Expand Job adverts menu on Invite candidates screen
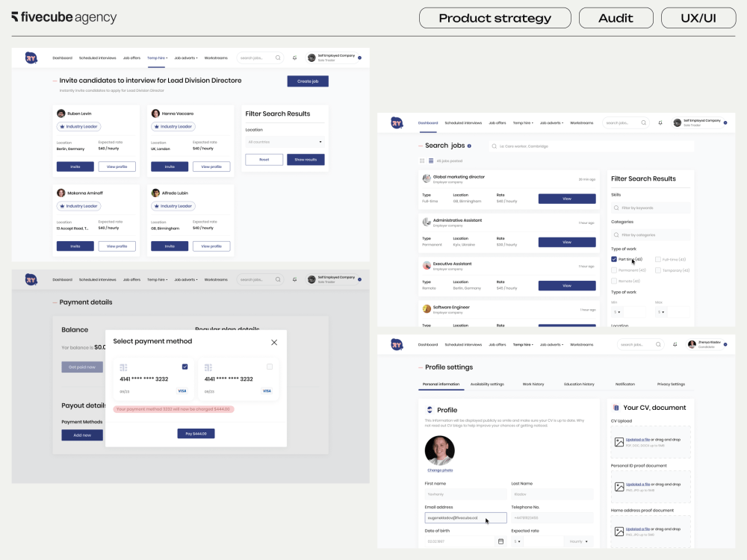Screen dimensions: 747x560 click(186, 58)
